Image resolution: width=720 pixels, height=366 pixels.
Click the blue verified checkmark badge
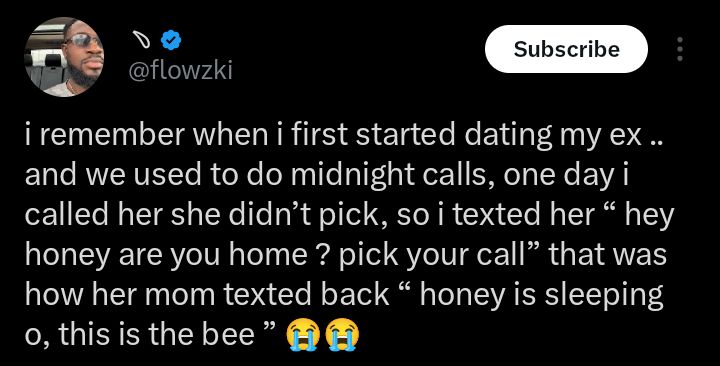tap(171, 41)
